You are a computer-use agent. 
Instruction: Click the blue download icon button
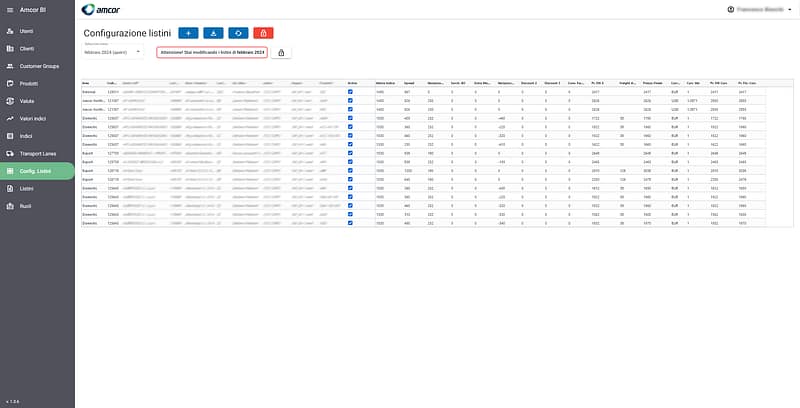tap(213, 33)
